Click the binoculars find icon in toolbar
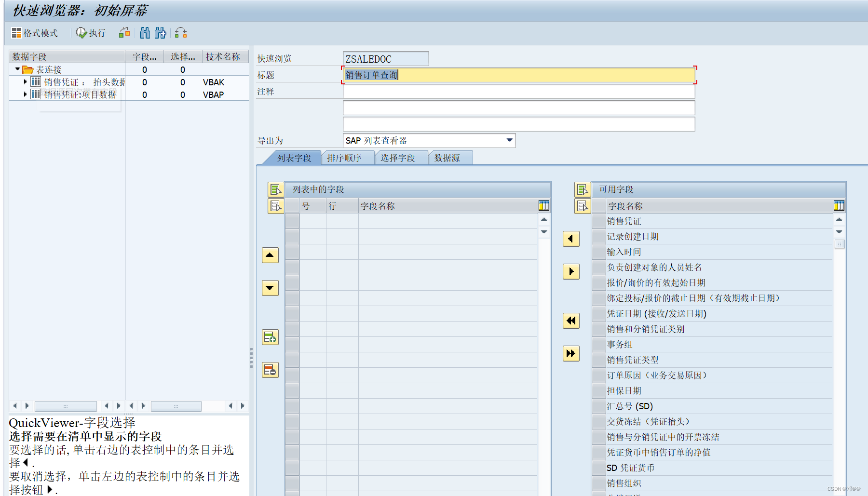The width and height of the screenshot is (868, 496). pyautogui.click(x=145, y=33)
